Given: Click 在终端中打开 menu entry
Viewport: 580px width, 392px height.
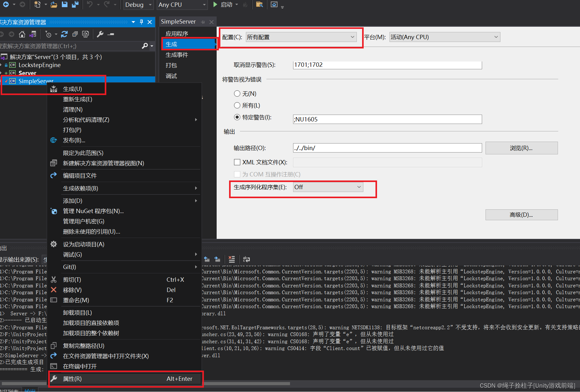Looking at the screenshot, I should coord(124,366).
